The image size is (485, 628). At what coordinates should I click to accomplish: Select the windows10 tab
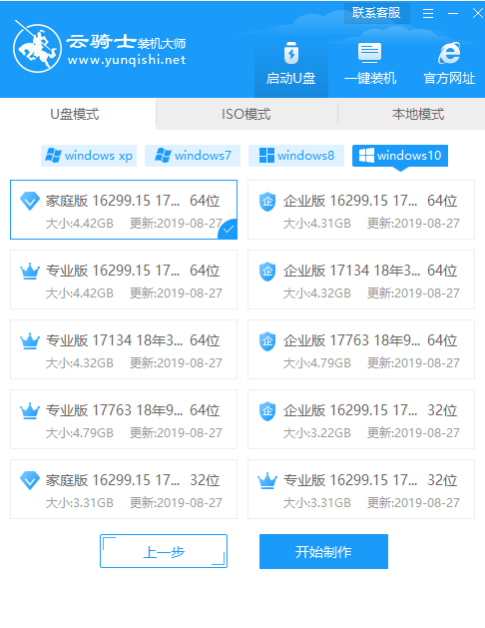click(400, 155)
